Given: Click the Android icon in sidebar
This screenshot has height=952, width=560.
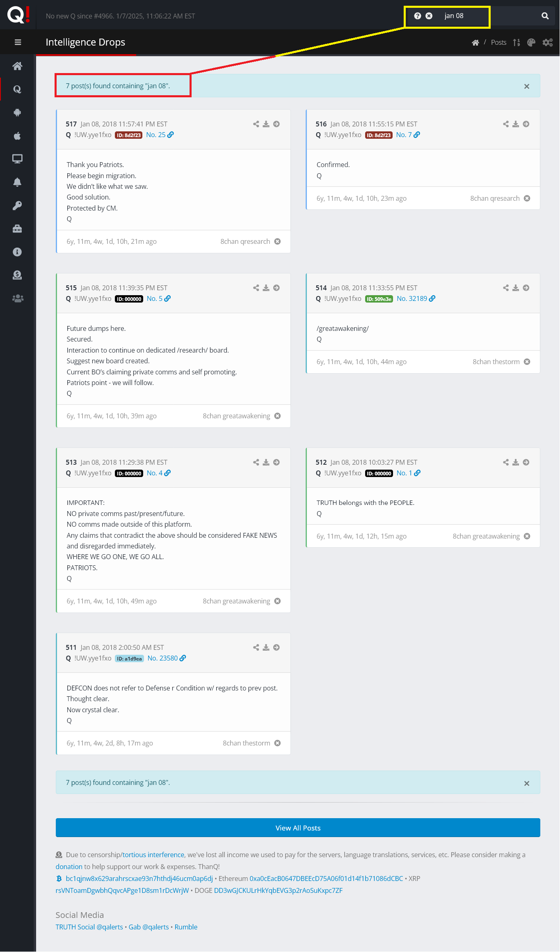Looking at the screenshot, I should [17, 112].
